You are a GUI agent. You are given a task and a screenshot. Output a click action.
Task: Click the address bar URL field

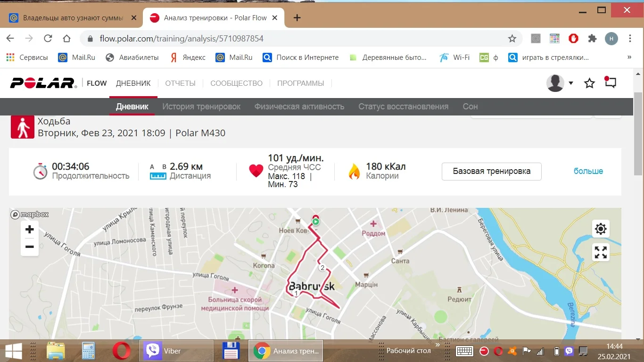pos(302,39)
